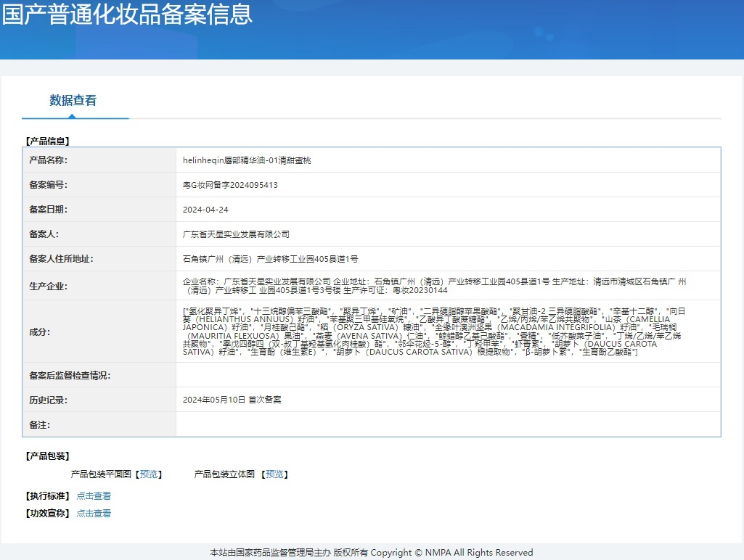This screenshot has width=744, height=560.
Task: Select filing date 2024-04-24
Action: 205,210
